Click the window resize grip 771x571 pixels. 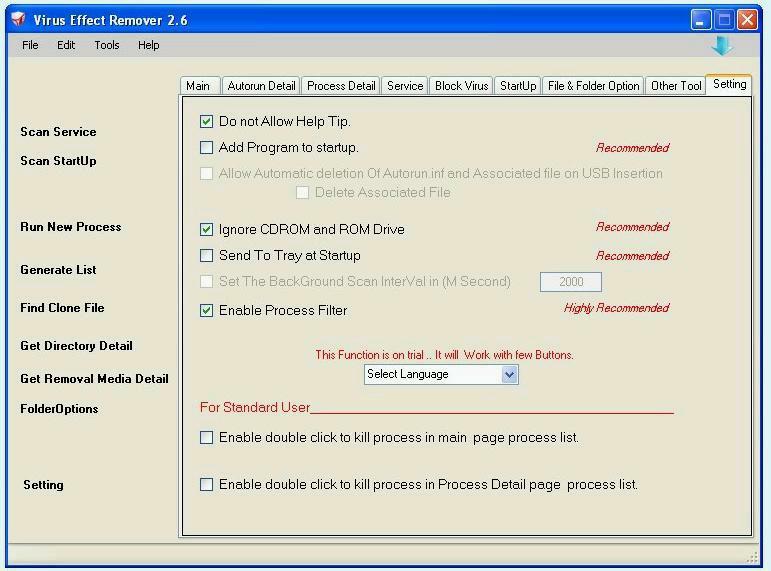pos(753,557)
